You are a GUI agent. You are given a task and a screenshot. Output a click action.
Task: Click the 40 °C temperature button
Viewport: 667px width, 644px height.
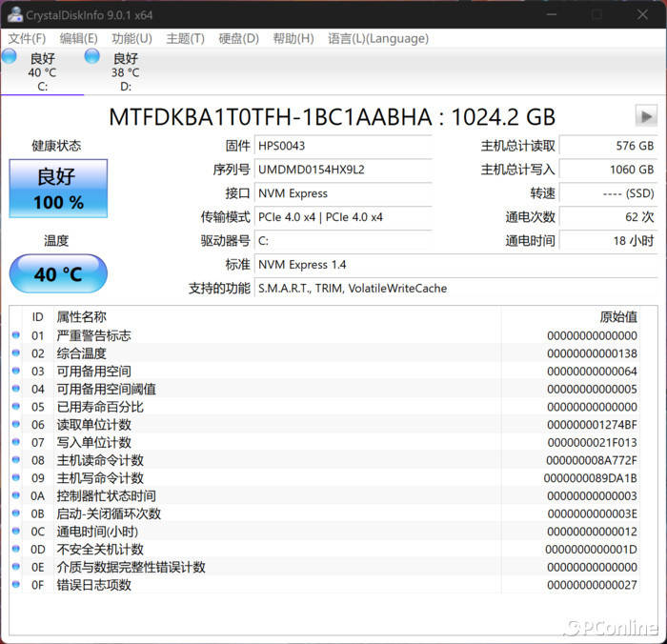tap(58, 273)
